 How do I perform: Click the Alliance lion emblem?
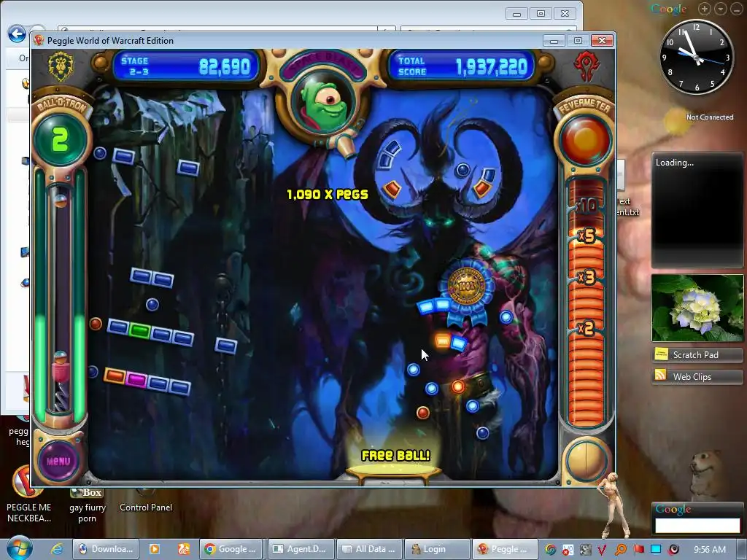61,67
